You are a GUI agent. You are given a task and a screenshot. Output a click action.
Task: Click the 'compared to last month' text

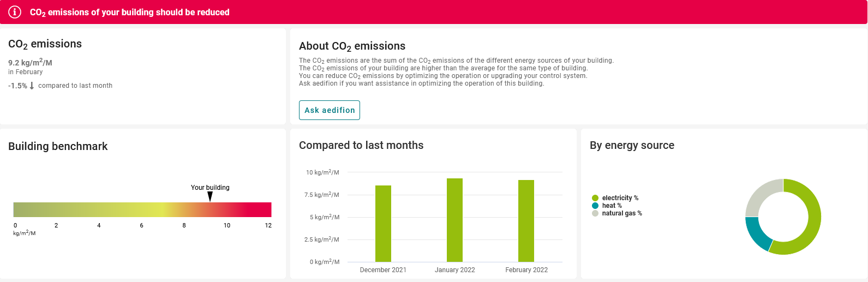(75, 86)
